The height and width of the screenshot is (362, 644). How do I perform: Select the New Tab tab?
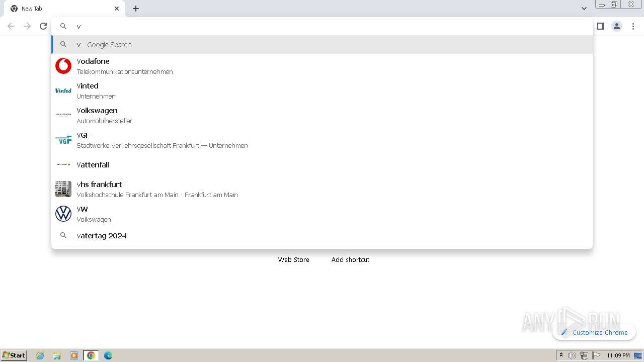64,9
